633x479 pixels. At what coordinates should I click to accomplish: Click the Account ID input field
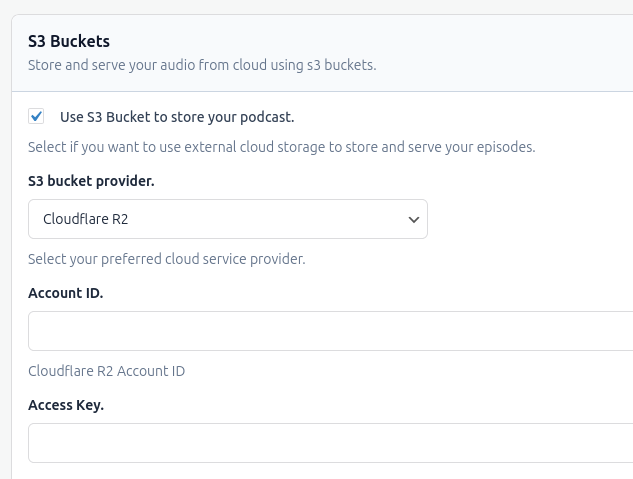[330, 331]
